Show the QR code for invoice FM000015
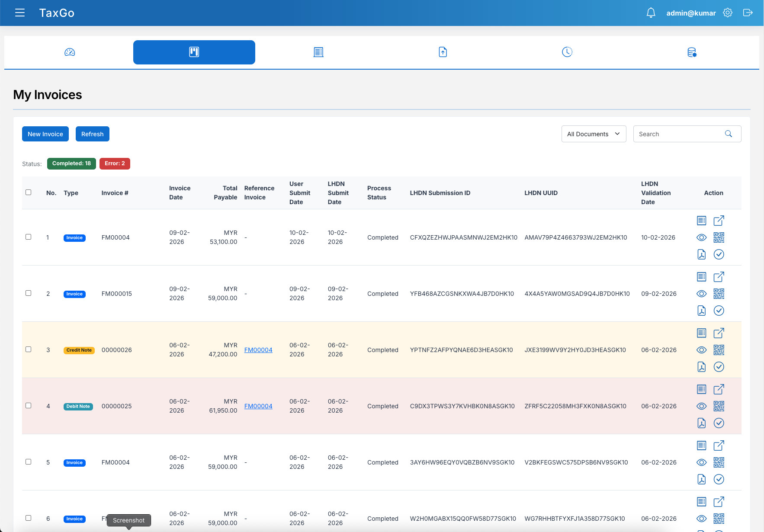 719,294
